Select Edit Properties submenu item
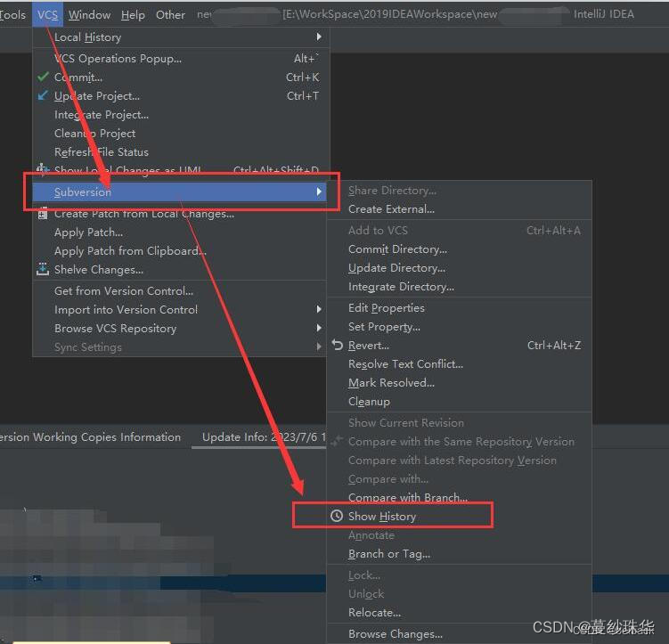Image resolution: width=669 pixels, height=644 pixels. tap(459, 307)
